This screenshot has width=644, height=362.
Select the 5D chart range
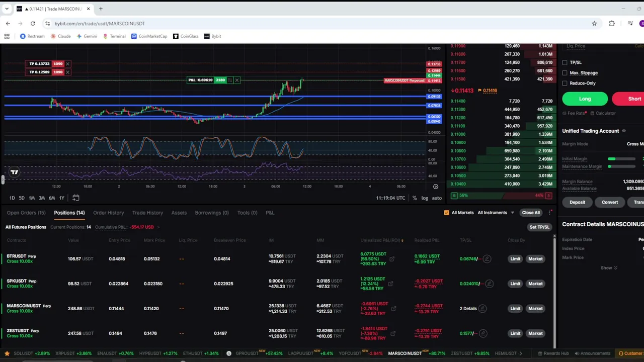(22, 198)
